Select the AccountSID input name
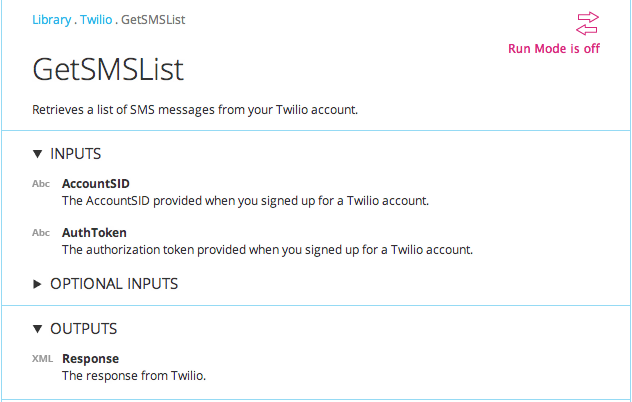 click(x=96, y=184)
